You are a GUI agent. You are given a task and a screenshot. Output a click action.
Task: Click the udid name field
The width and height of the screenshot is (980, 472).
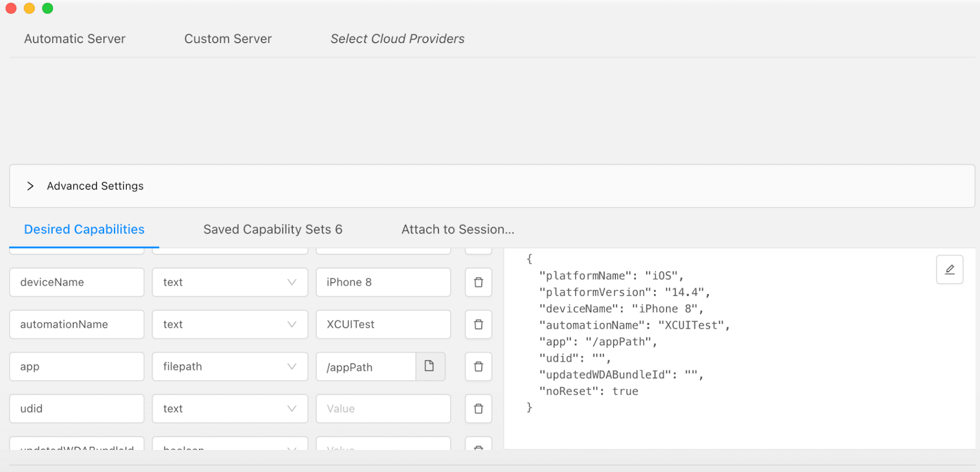point(77,408)
